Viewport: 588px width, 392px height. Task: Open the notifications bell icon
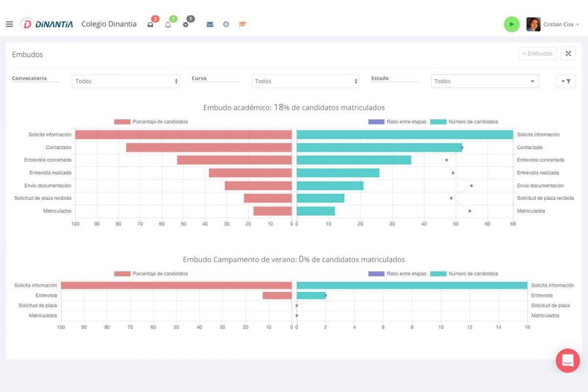click(168, 24)
